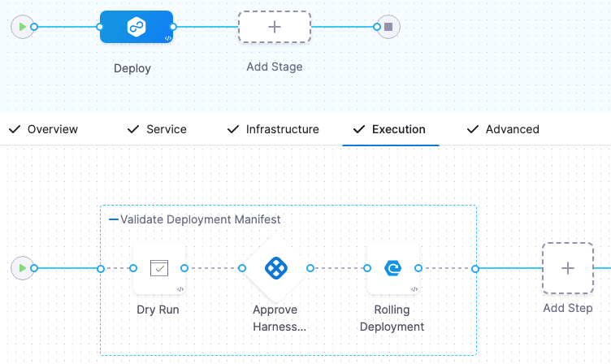Open the Approve Harness step icon

275,268
